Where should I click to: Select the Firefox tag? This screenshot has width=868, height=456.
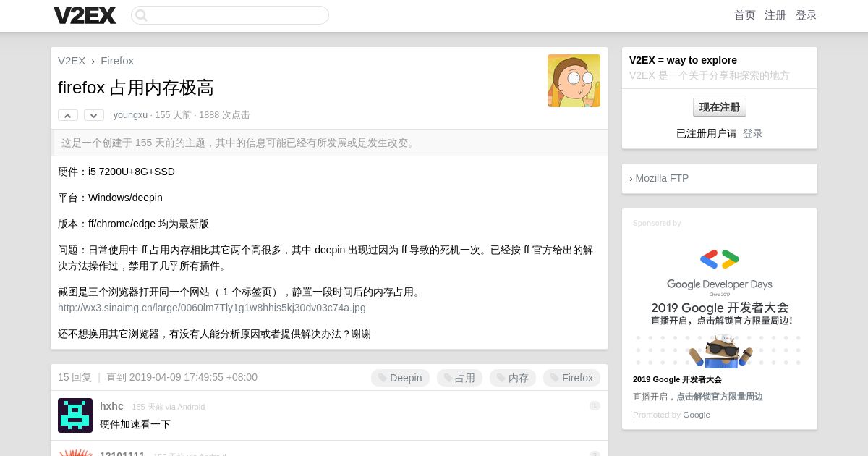click(571, 378)
